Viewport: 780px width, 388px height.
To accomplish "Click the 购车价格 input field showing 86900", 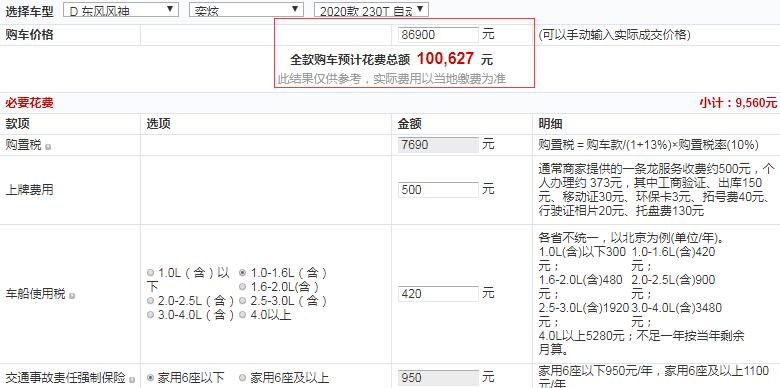I will [438, 35].
